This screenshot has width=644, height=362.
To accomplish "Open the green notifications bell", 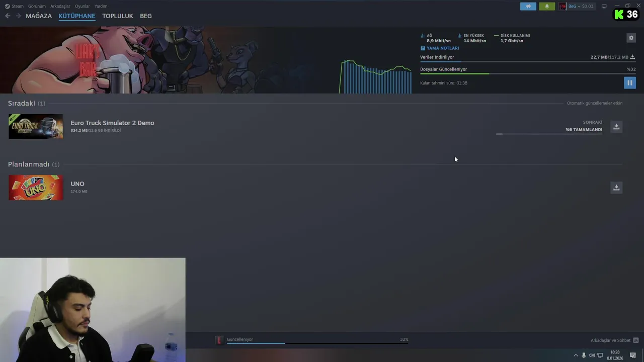I will click(547, 6).
